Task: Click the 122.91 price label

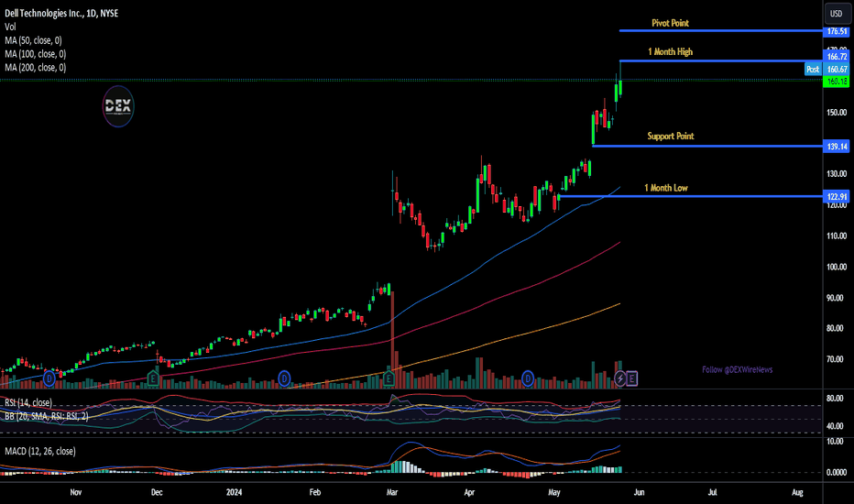Action: click(x=837, y=197)
